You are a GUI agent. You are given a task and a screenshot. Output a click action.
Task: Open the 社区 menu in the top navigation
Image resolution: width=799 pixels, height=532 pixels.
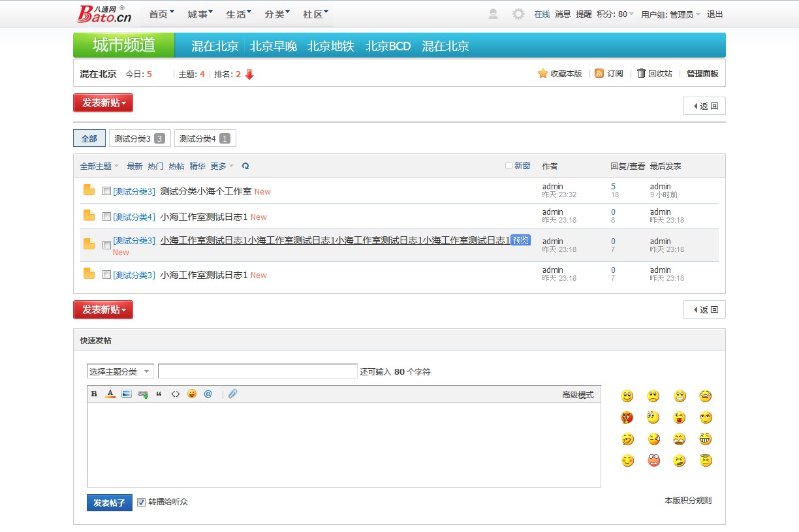tap(315, 14)
